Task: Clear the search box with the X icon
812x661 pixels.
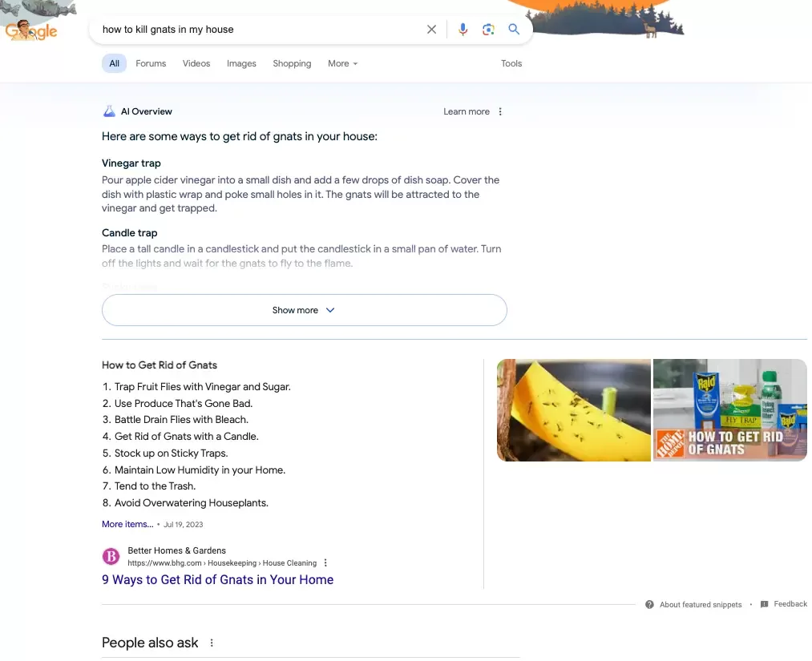Action: click(431, 30)
